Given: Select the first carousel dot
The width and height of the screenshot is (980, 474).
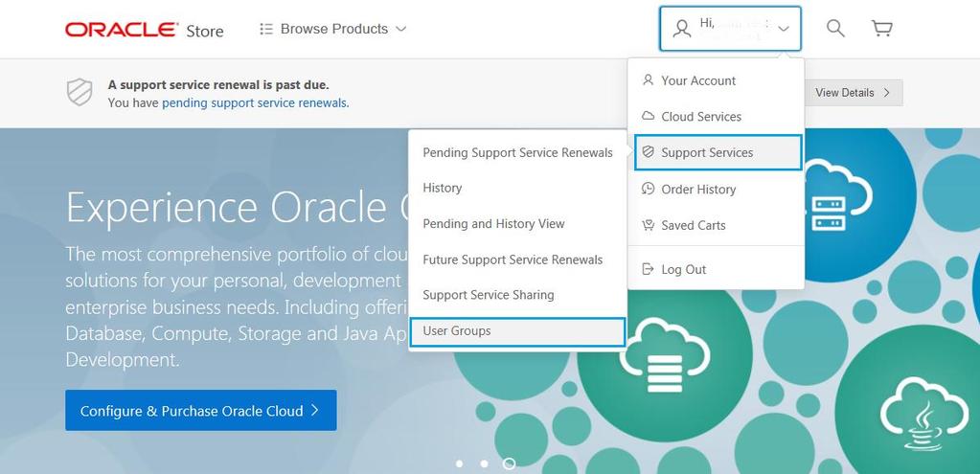Looking at the screenshot, I should 460,464.
